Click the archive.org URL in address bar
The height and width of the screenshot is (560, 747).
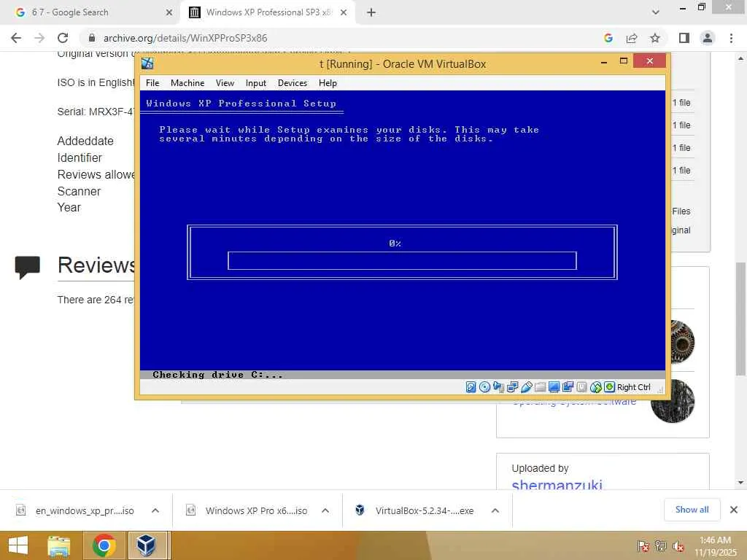(x=185, y=38)
